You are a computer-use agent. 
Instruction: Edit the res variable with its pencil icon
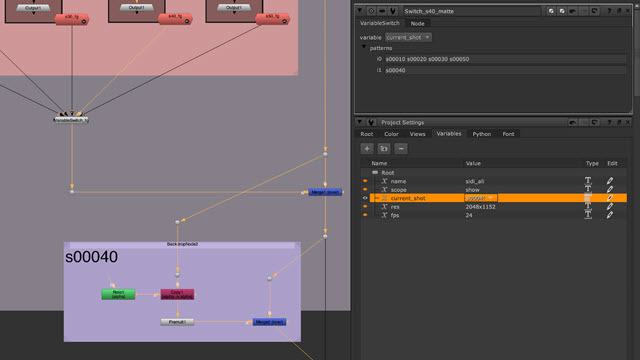(x=609, y=207)
